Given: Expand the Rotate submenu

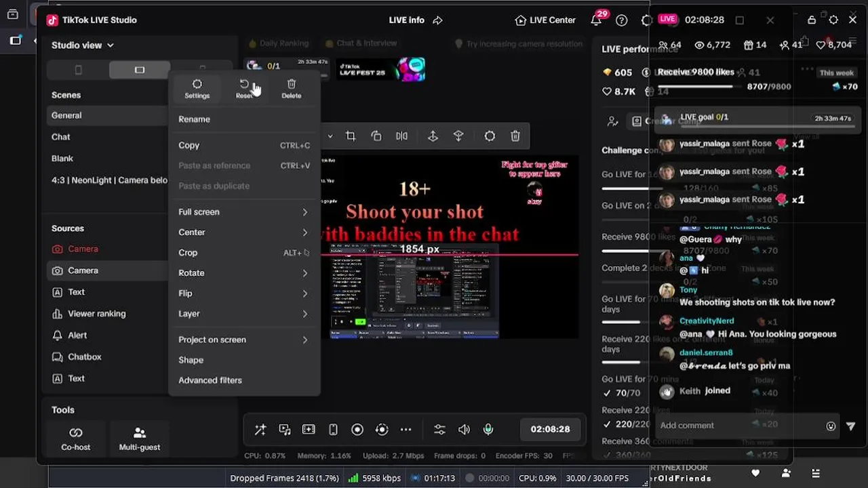Looking at the screenshot, I should coord(244,273).
